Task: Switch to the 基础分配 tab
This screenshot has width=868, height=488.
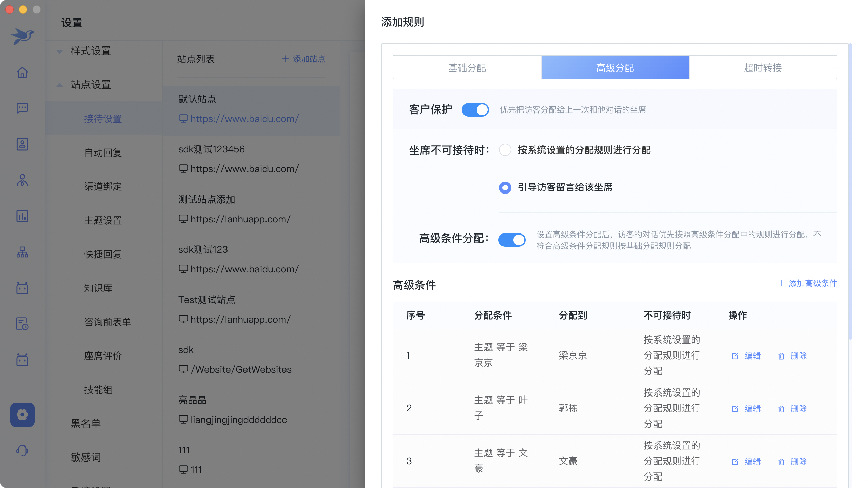Action: (x=467, y=68)
